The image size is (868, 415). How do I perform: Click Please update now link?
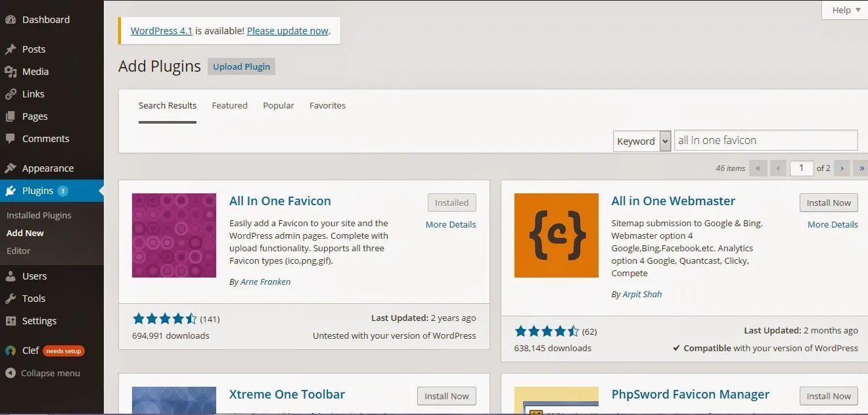287,31
